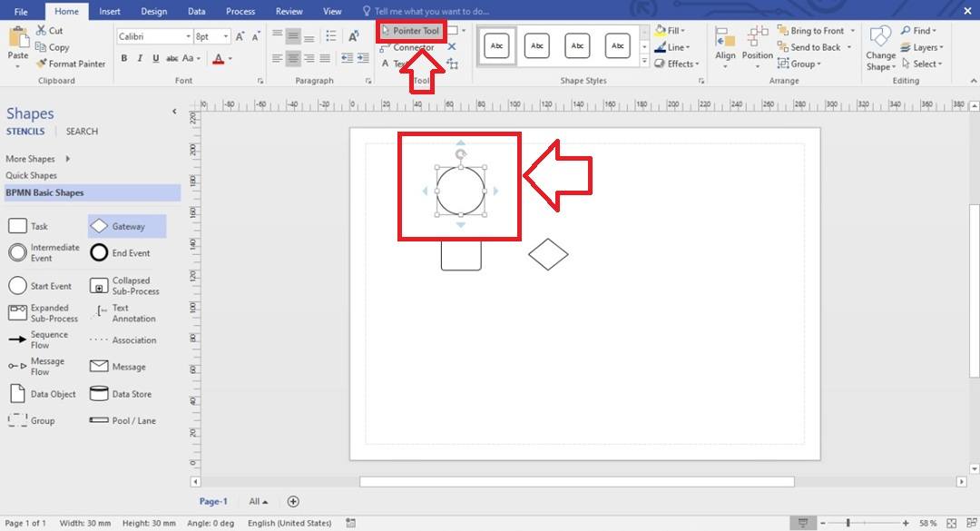The width and height of the screenshot is (980, 531).
Task: Open the Process ribbon tab
Action: (240, 11)
